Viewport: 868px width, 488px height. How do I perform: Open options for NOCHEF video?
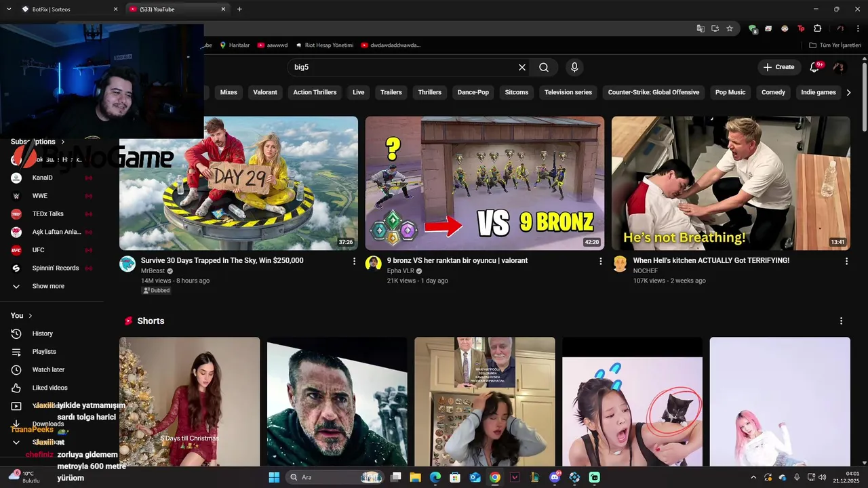pos(846,261)
